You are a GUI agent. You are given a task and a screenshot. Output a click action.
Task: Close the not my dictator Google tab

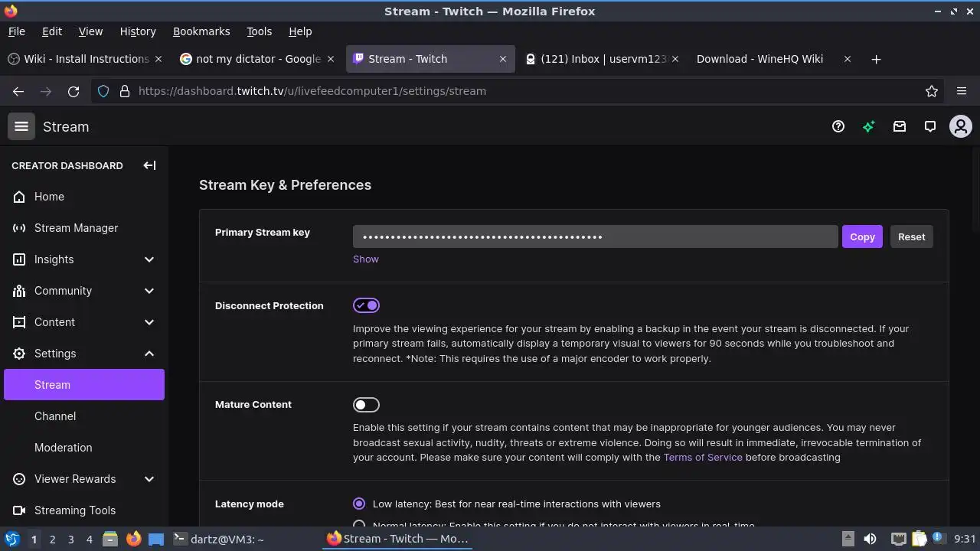(x=331, y=59)
